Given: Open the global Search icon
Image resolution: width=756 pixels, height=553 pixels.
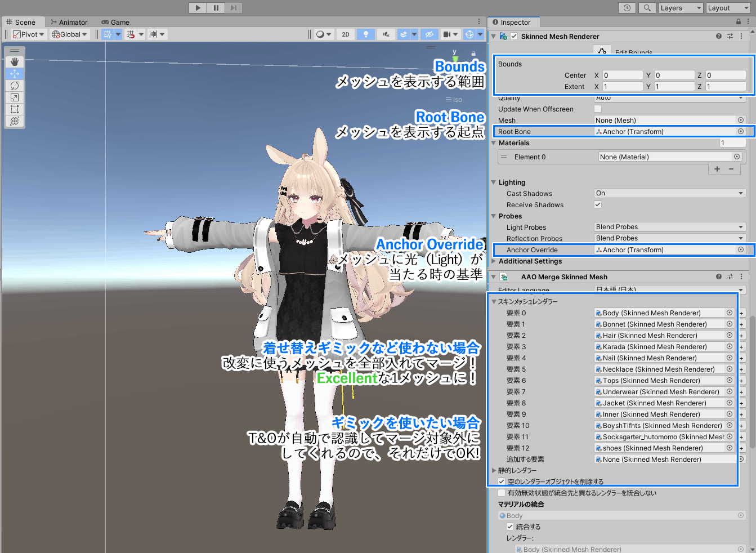Looking at the screenshot, I should point(647,8).
